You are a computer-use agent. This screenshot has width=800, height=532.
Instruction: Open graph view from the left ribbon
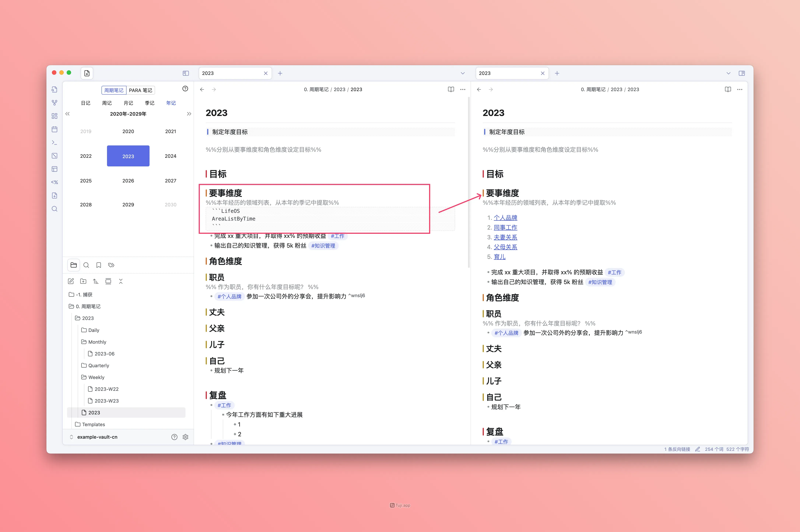(x=54, y=103)
